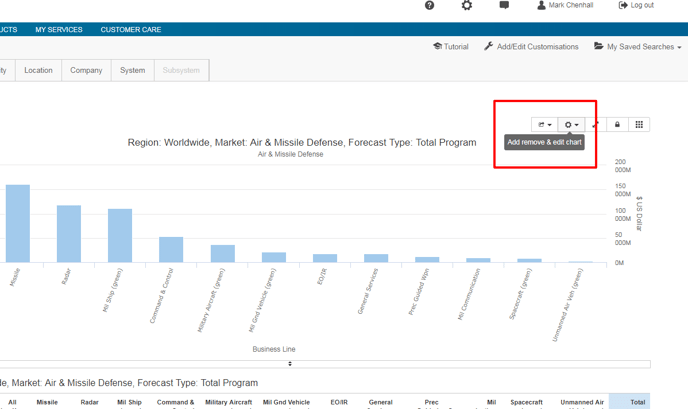Open the chart gear edit dropdown

[571, 125]
